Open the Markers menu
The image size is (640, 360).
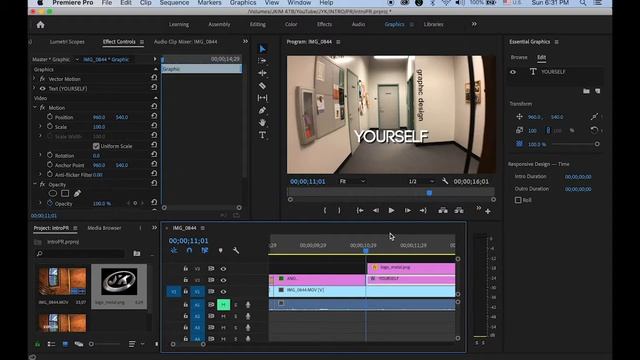(209, 3)
